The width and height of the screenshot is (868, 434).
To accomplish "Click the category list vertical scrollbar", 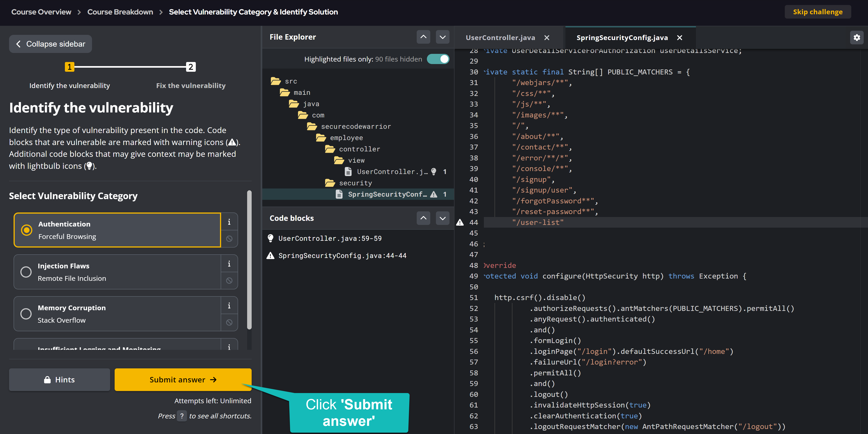I will pos(249,260).
